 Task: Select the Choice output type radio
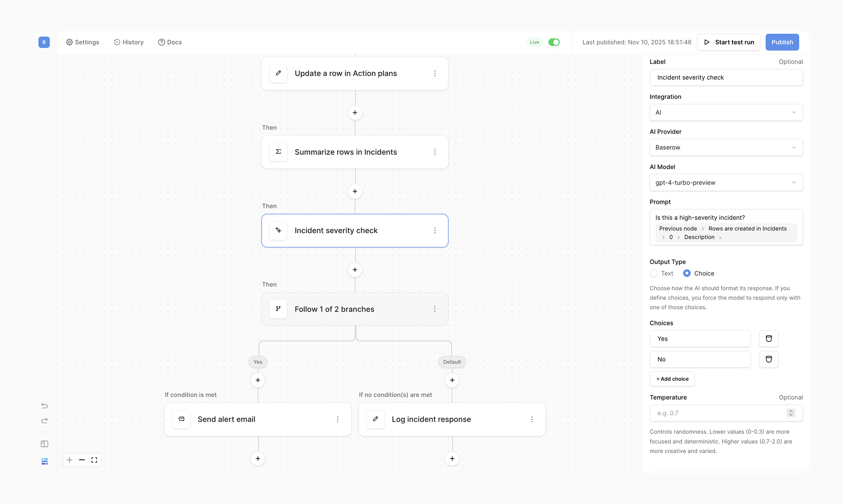687,274
